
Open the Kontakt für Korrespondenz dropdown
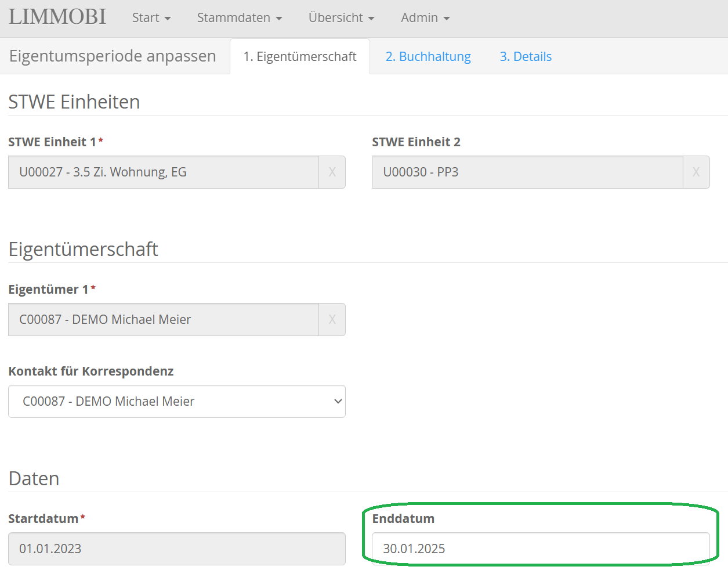point(176,402)
